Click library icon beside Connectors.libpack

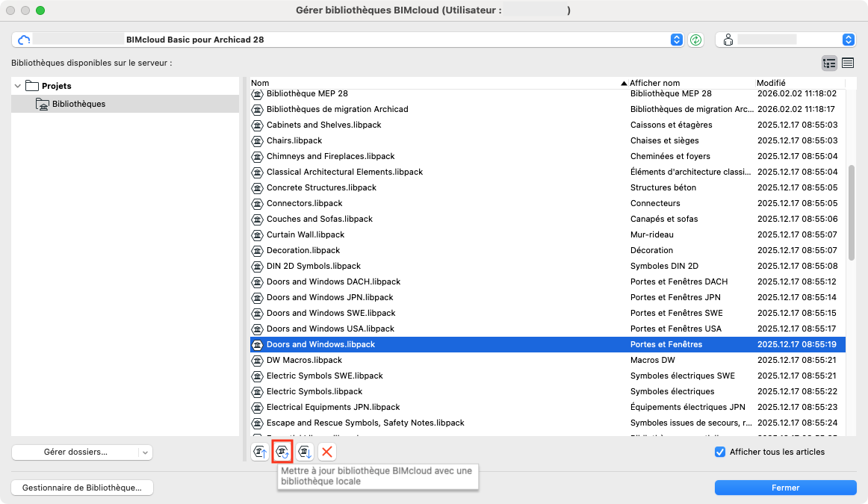click(258, 204)
